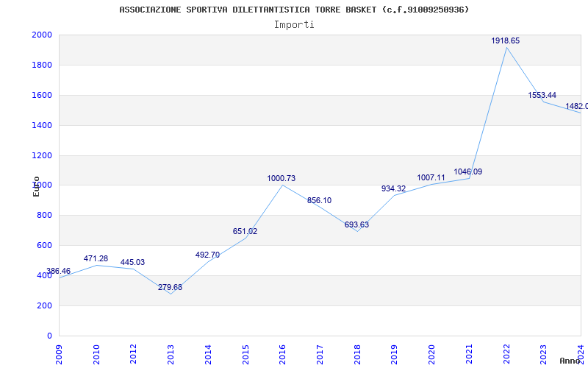588x368 pixels.
Task: Select data label 1046.09
Action: [x=468, y=171]
